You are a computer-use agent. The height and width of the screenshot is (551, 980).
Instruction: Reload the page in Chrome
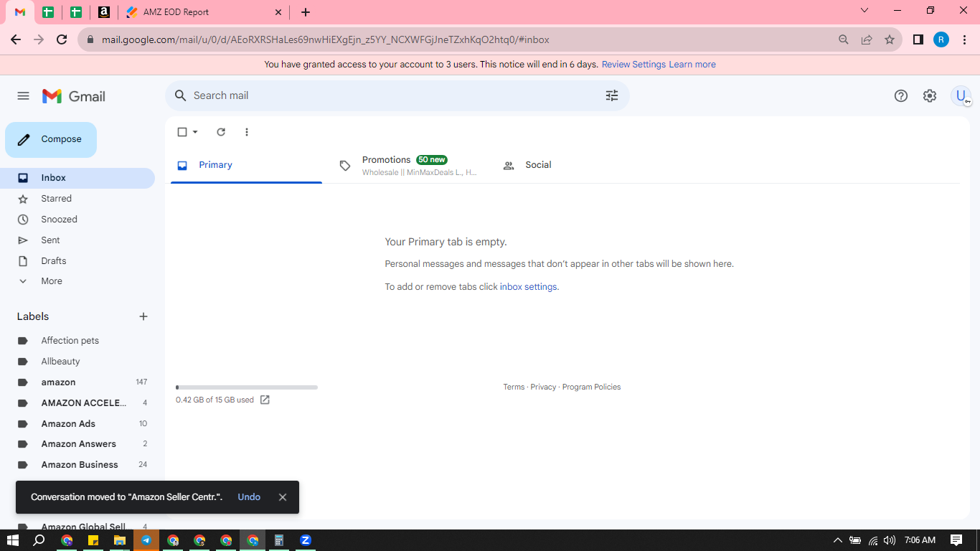(x=62, y=39)
